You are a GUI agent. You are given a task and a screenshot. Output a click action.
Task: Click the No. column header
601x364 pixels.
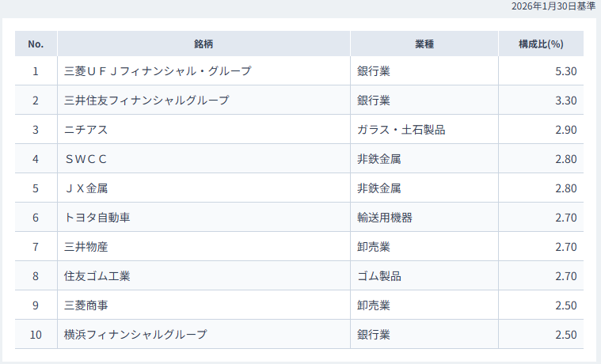tap(36, 44)
